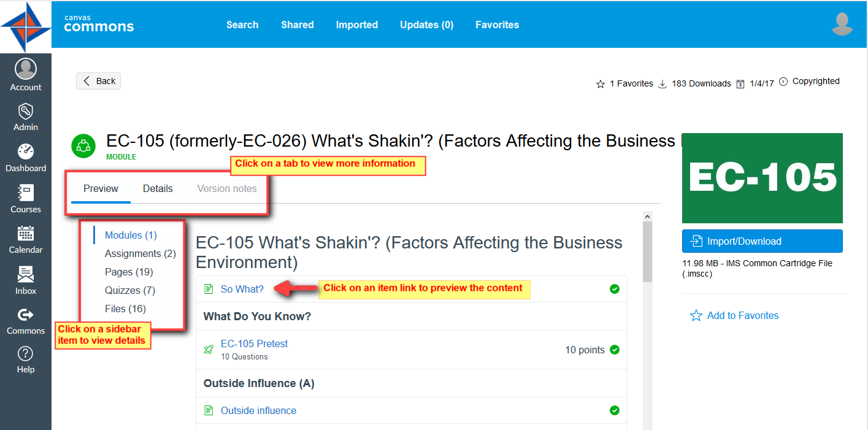Click the 10 points text

585,350
